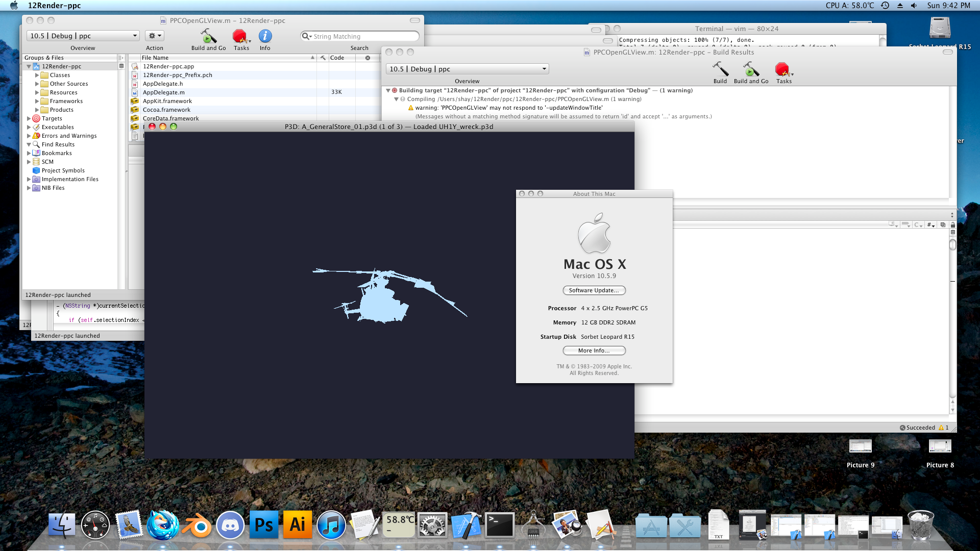Click the Software Update button
The height and width of the screenshot is (551, 980).
coord(594,290)
